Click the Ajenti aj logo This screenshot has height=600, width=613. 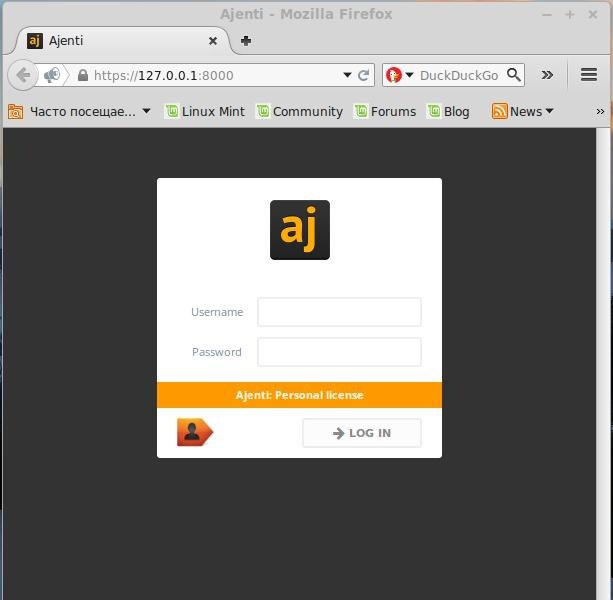300,230
